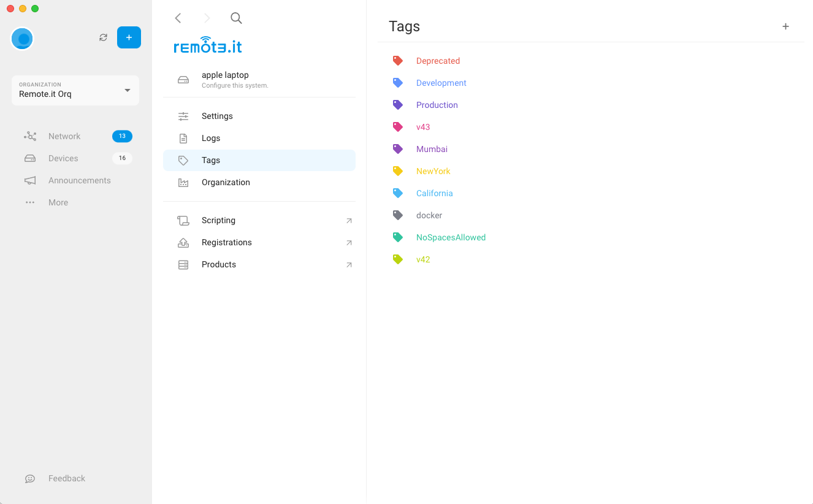The height and width of the screenshot is (504, 813).
Task: Click the Scripting external arrow icon
Action: click(x=349, y=221)
